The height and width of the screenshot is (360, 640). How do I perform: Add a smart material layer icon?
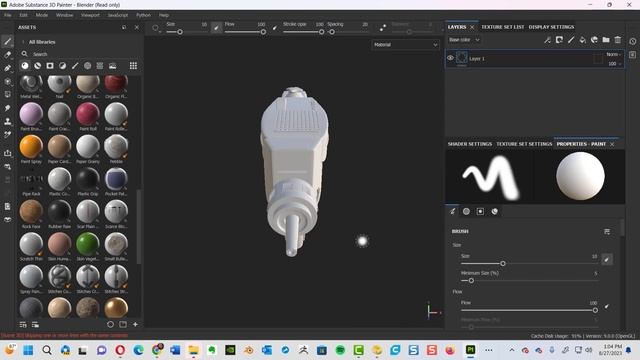tap(594, 40)
